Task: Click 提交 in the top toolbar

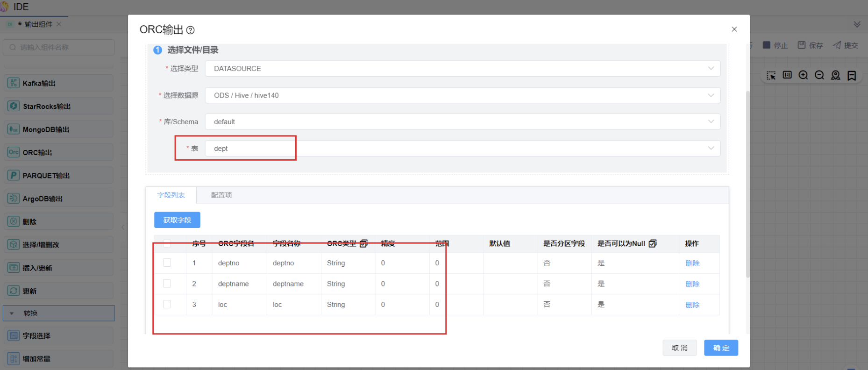Action: click(846, 45)
